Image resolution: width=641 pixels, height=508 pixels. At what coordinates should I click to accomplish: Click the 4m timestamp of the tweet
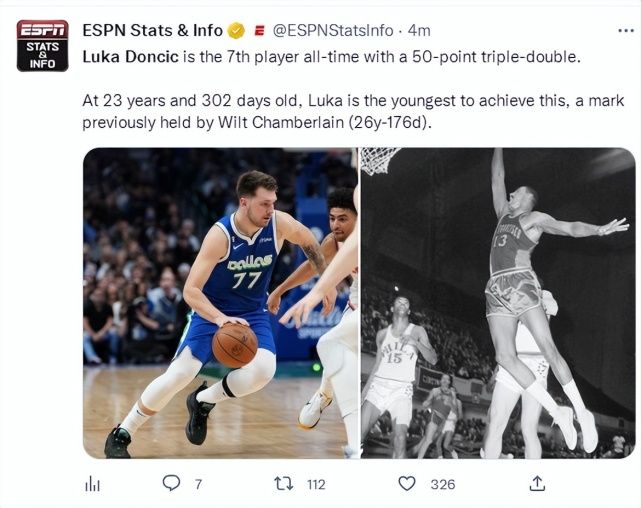coord(419,30)
